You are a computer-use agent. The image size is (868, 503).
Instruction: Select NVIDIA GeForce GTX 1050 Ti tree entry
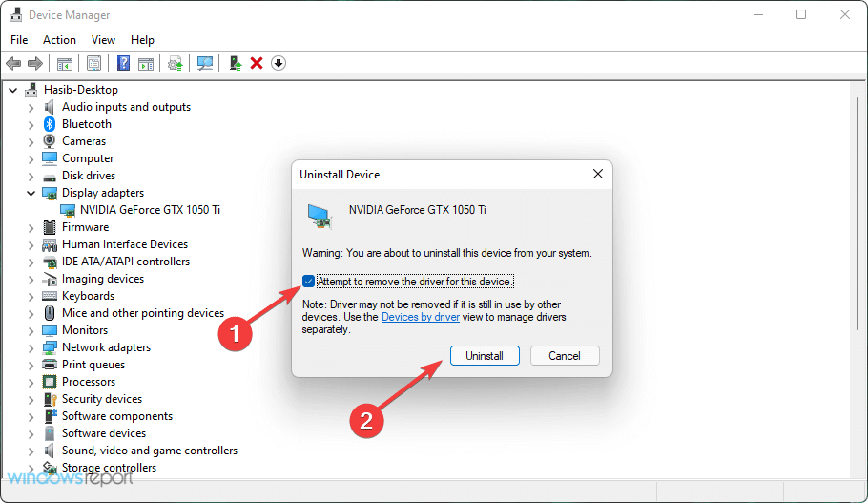coord(150,210)
